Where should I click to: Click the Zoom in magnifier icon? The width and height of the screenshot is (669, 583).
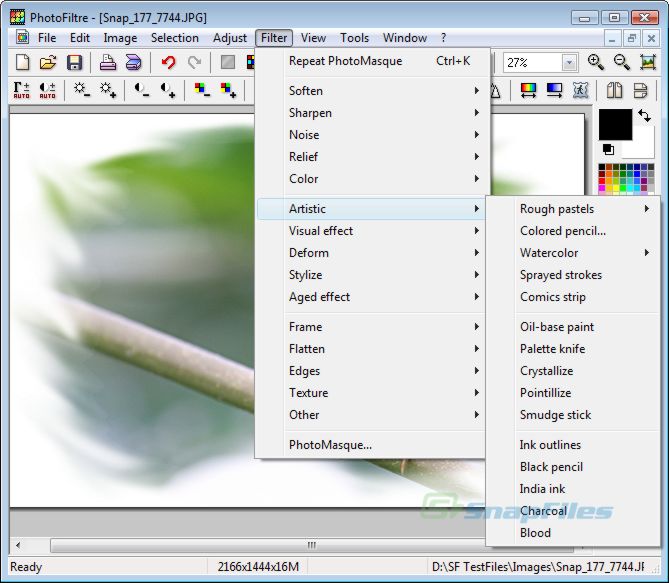[x=596, y=62]
